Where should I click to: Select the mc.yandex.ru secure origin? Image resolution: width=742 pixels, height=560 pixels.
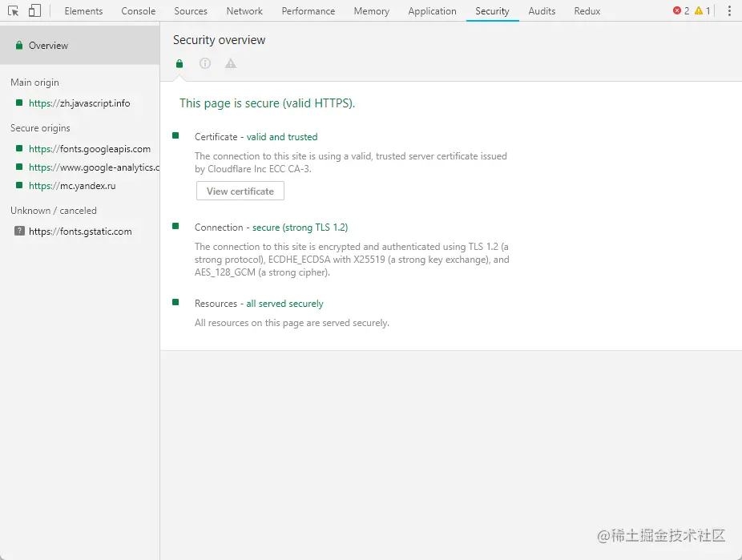coord(72,186)
